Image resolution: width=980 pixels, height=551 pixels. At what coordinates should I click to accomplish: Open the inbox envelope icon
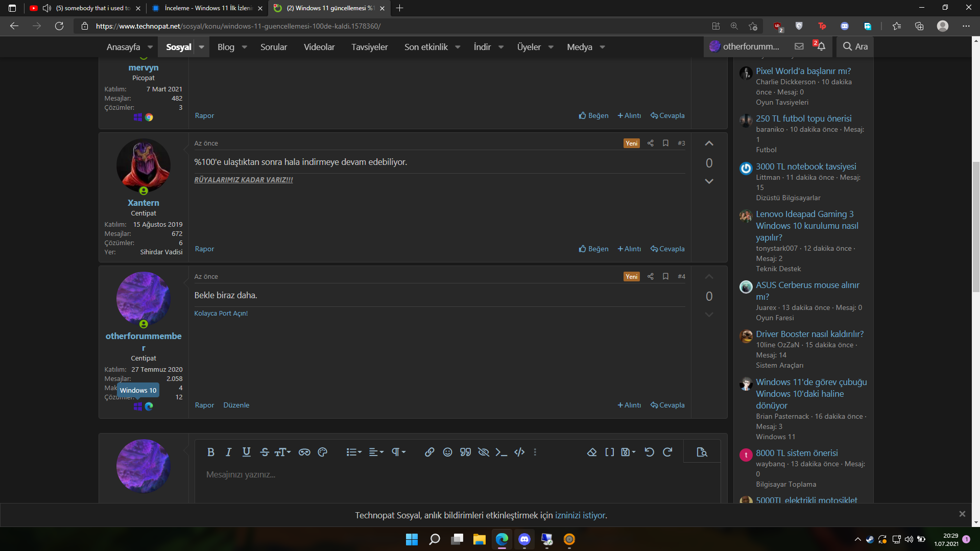coord(799,46)
